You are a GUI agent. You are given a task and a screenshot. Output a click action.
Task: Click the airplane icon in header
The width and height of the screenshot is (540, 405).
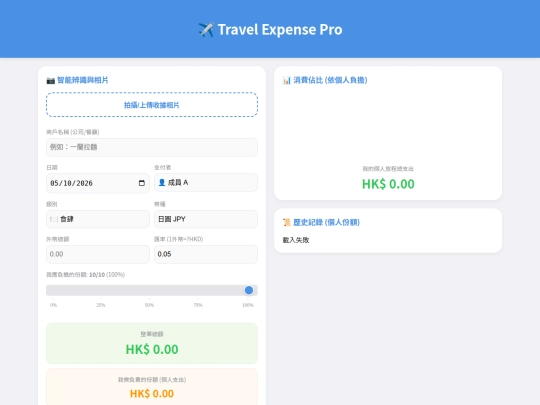[206, 30]
